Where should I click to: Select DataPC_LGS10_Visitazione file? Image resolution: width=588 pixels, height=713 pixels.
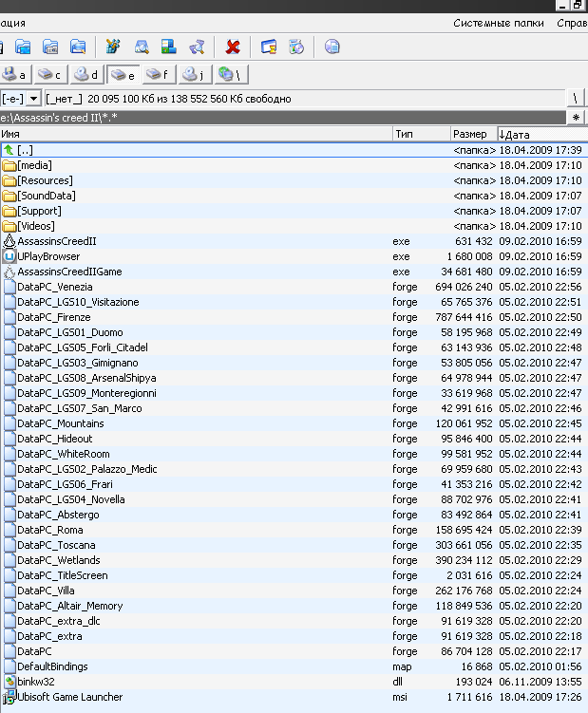click(x=294, y=302)
